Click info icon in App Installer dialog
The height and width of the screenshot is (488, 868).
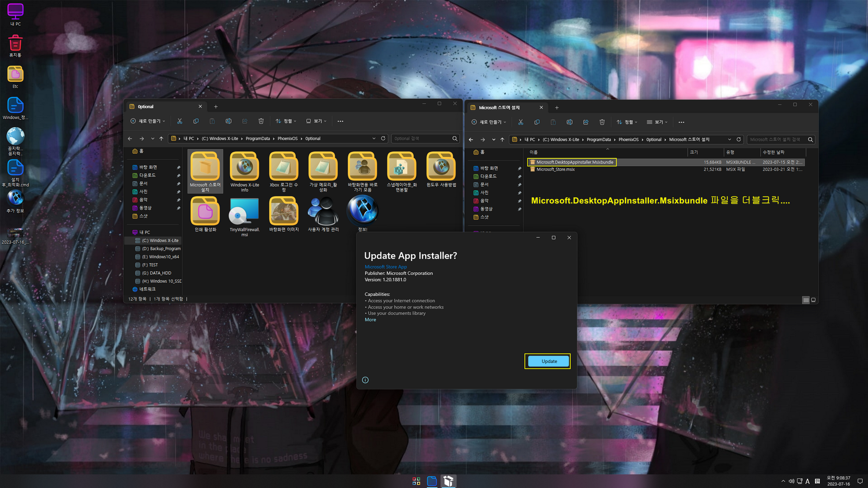tap(365, 380)
